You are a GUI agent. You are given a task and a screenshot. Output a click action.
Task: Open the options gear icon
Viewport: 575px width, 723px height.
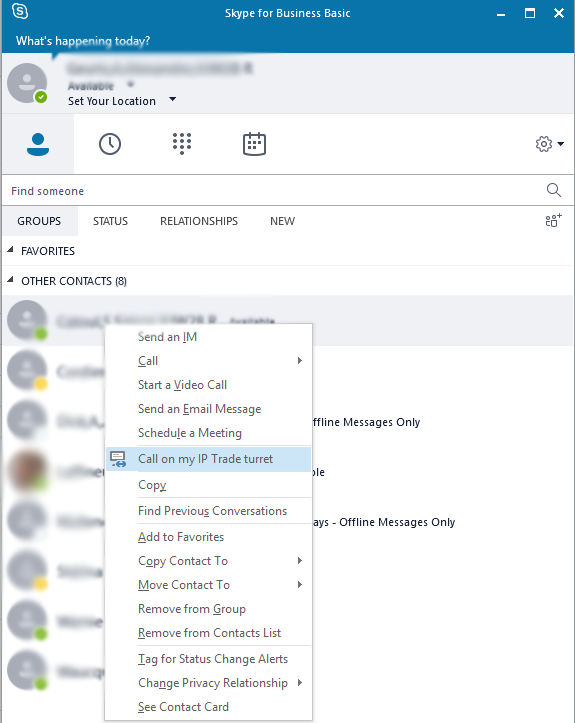tap(544, 144)
